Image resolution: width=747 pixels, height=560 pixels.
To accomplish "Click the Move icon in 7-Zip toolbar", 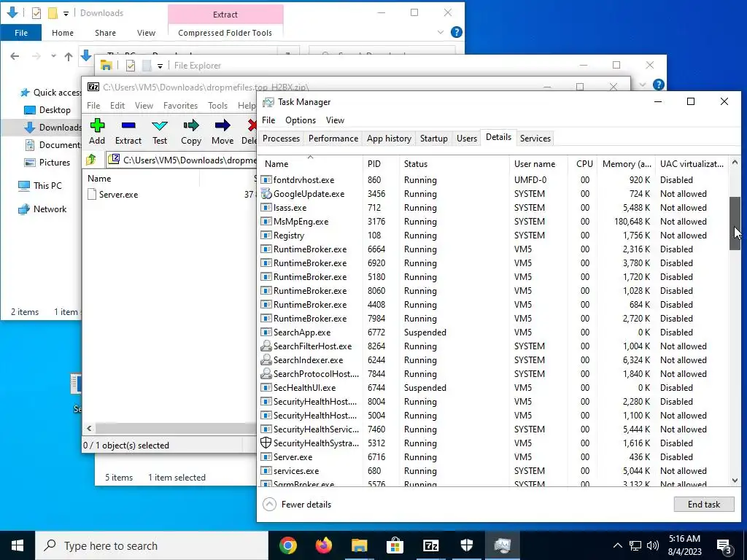I will (x=222, y=125).
